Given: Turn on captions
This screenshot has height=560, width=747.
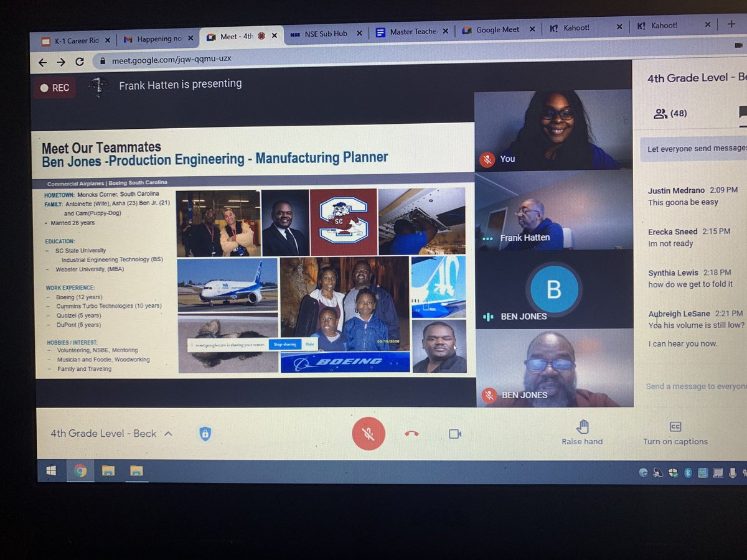Looking at the screenshot, I should click(675, 433).
